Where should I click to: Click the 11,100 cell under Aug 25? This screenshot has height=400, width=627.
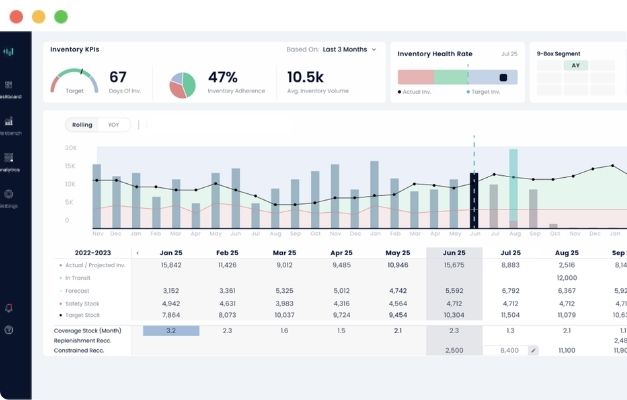pos(567,350)
